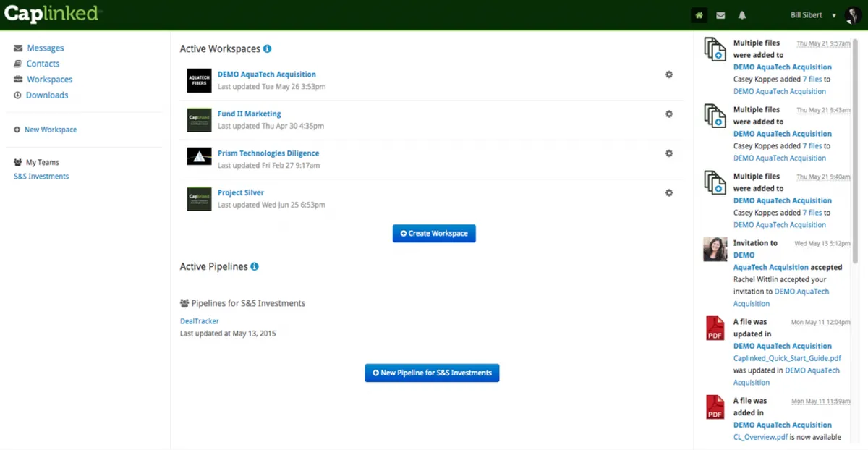
Task: Click the Downloads icon in sidebar
Action: pos(18,95)
